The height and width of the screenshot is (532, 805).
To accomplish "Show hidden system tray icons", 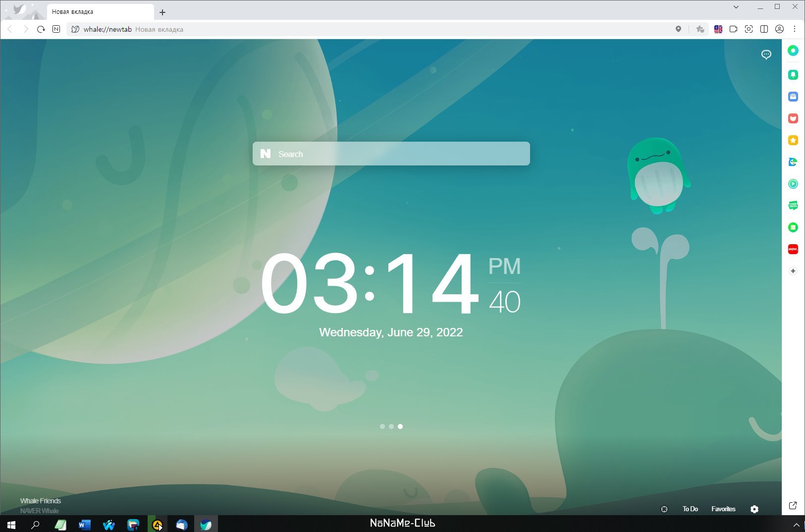I will [x=796, y=525].
